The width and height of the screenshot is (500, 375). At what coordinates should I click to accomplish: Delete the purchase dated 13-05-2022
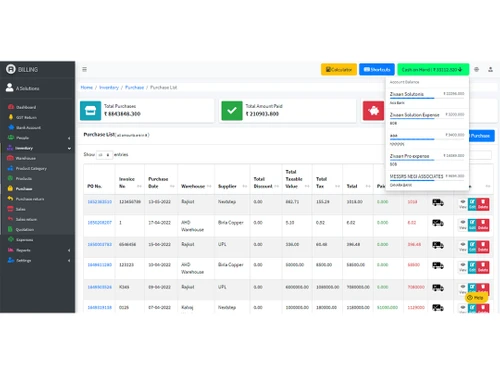[x=483, y=204]
